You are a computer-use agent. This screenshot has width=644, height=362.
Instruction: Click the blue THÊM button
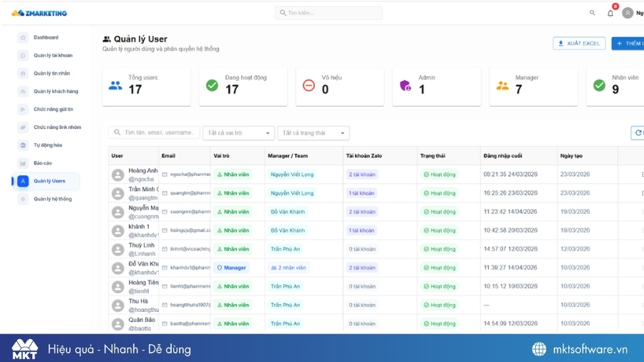[628, 43]
